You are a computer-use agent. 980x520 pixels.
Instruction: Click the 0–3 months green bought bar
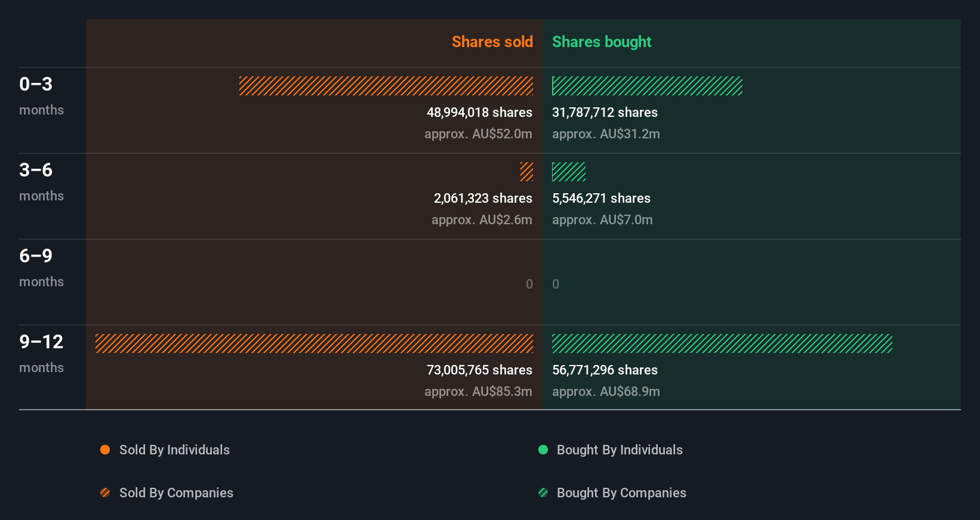pyautogui.click(x=647, y=86)
